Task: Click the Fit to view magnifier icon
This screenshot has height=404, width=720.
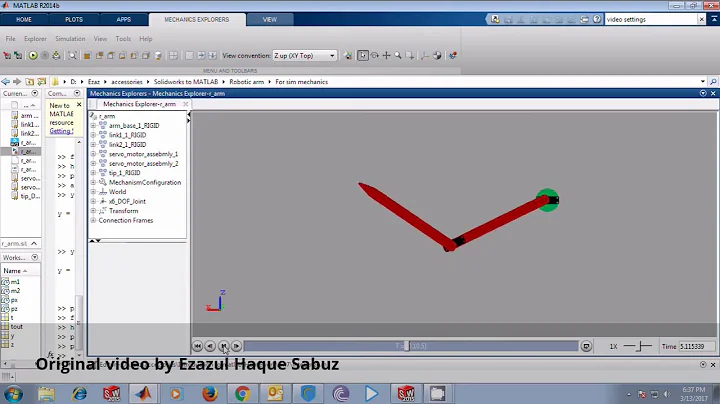Action: coord(73,56)
